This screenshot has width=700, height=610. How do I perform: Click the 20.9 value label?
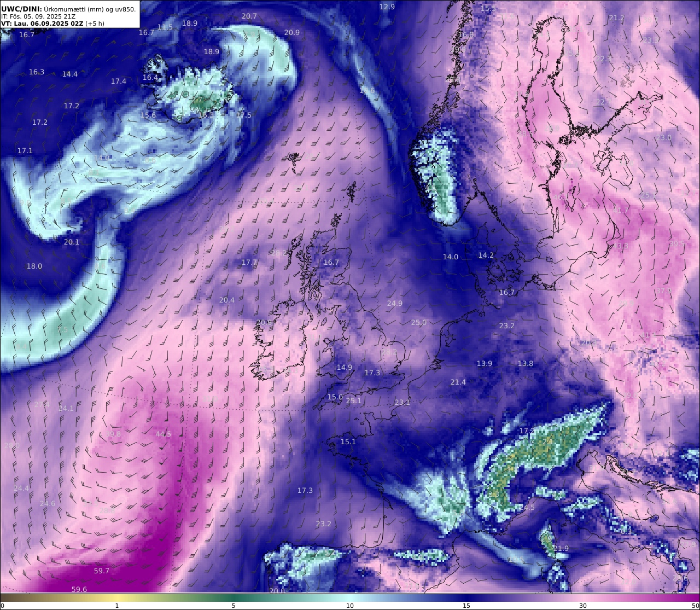pyautogui.click(x=292, y=32)
